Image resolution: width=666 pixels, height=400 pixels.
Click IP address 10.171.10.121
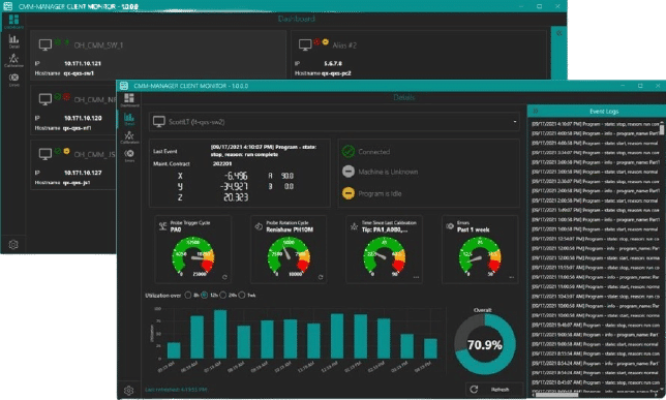(x=82, y=64)
